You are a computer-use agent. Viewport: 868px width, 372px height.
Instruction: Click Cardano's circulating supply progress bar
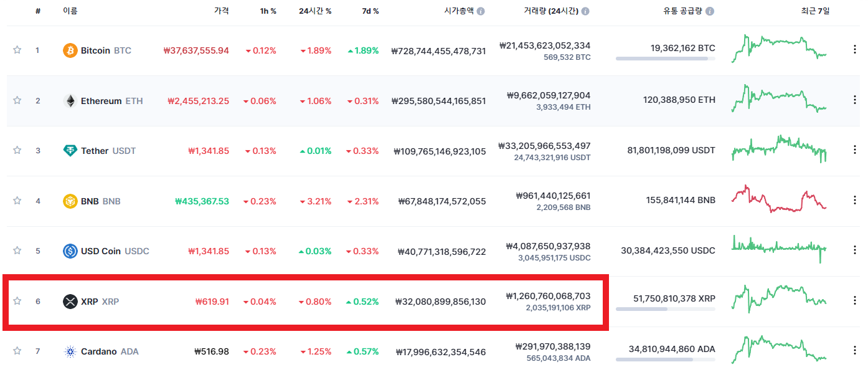pos(666,360)
